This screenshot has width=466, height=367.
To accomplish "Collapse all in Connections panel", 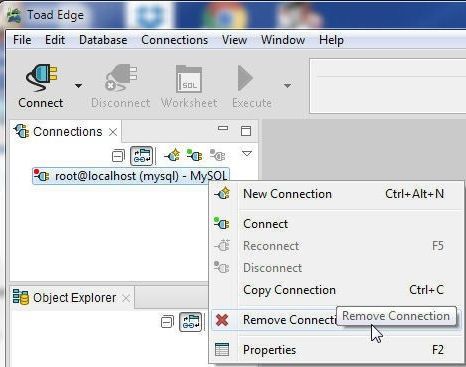I will [x=118, y=156].
